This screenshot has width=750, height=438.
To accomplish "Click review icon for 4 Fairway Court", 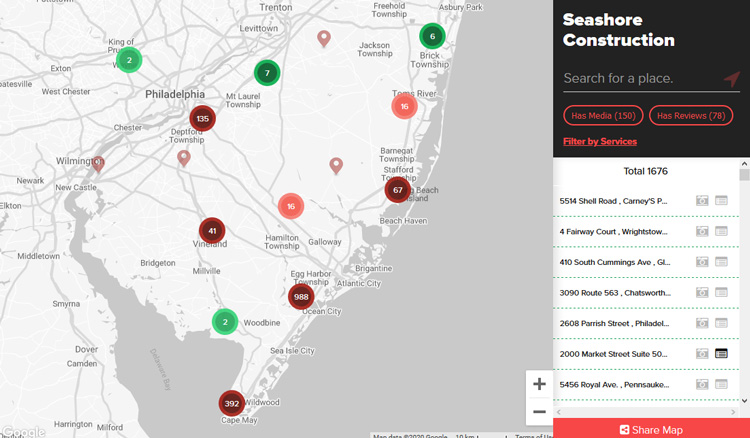I will coord(721,231).
